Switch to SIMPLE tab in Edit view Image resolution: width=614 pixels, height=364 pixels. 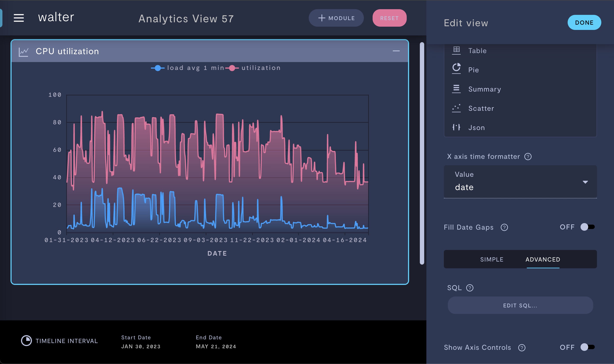point(492,259)
